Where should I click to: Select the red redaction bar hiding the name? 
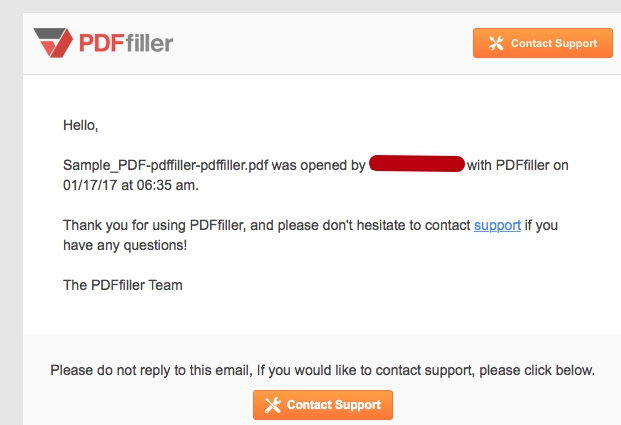pyautogui.click(x=417, y=164)
